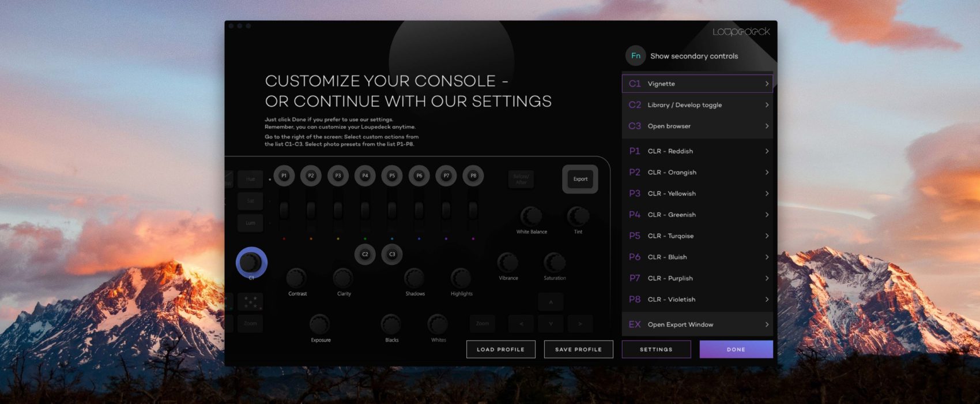Select the P8 preset button on console

coord(473,175)
